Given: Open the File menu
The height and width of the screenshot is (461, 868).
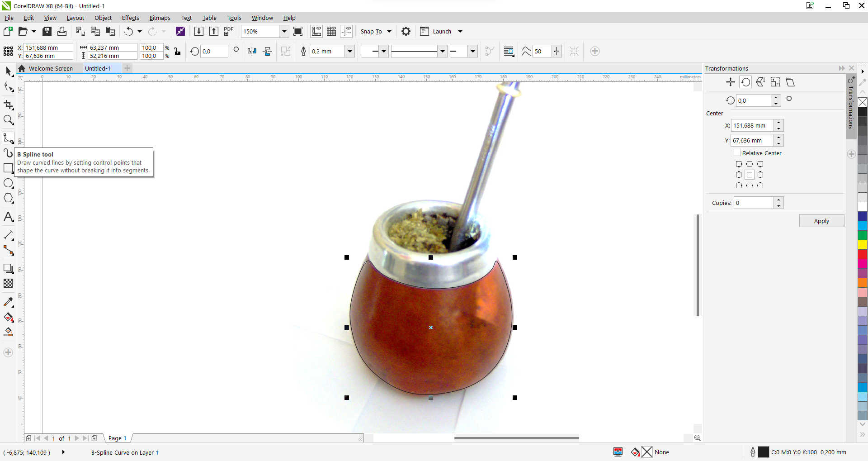Looking at the screenshot, I should [9, 18].
